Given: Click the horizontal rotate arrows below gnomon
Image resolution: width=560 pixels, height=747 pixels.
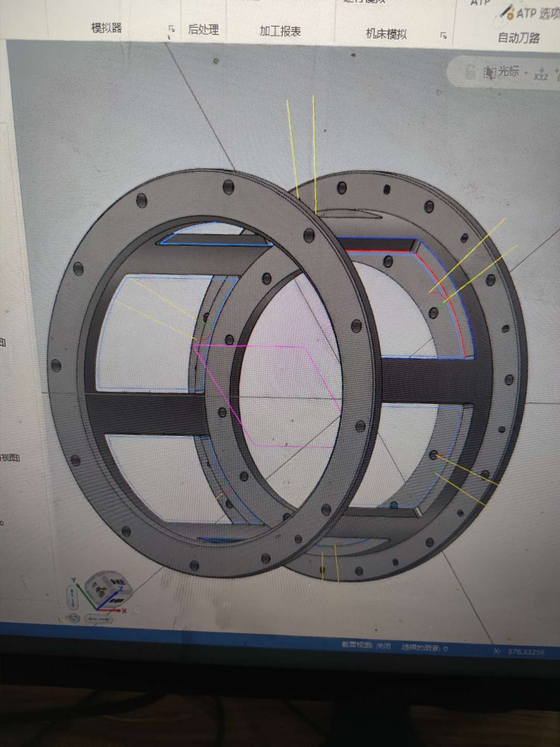Looking at the screenshot, I should click(x=97, y=619).
